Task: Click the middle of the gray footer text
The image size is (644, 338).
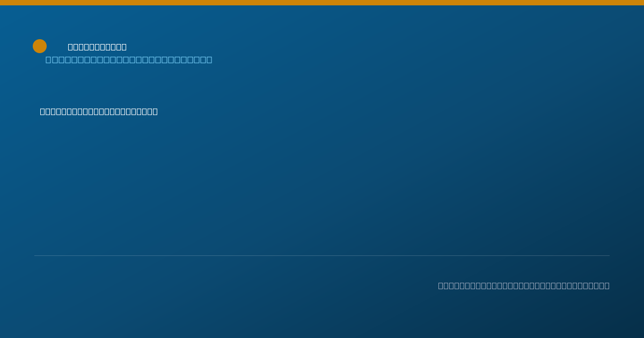Action: point(524,286)
